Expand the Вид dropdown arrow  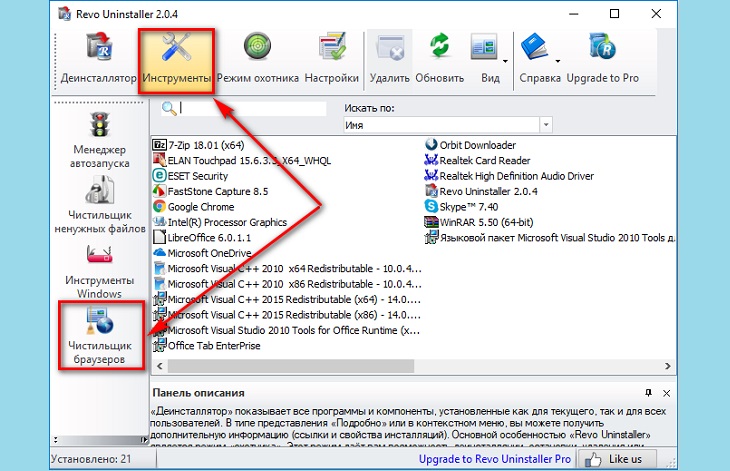pos(505,61)
